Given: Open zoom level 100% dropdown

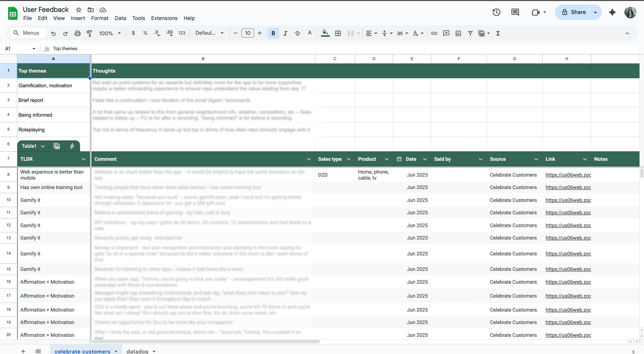Looking at the screenshot, I should (x=110, y=33).
